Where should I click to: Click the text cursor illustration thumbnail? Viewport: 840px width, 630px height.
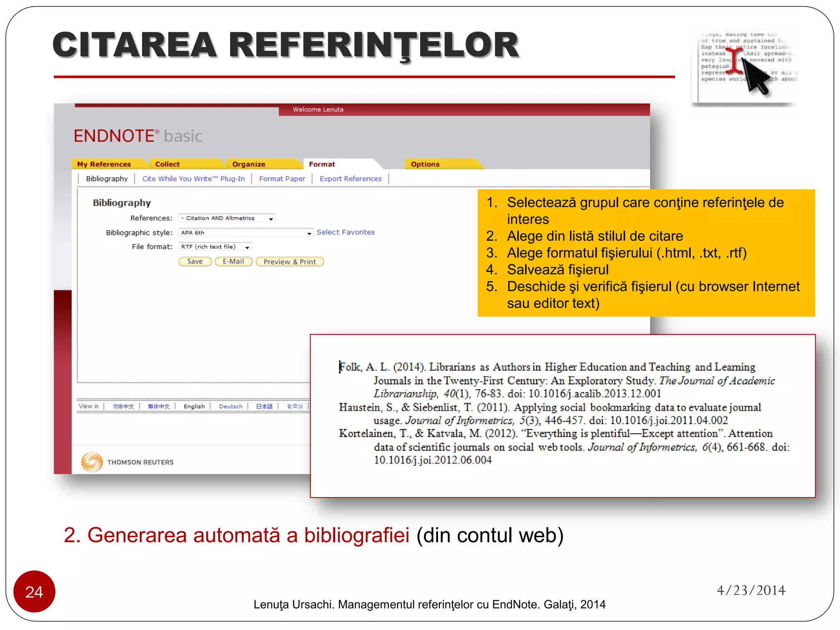[745, 68]
